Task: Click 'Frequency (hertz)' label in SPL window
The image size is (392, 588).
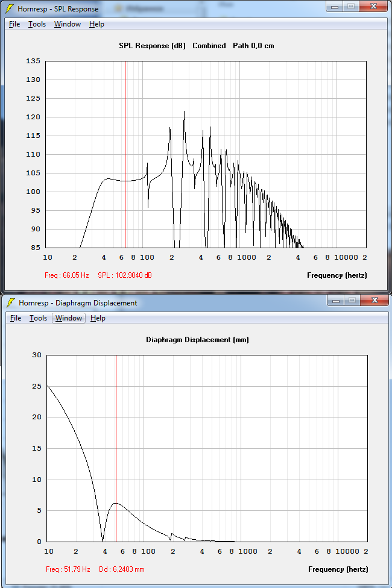Action: (337, 275)
